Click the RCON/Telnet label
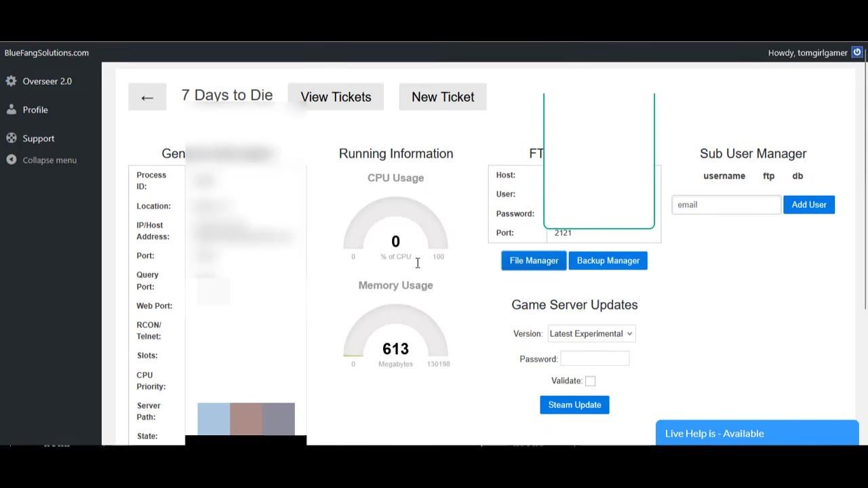Viewport: 868px width, 488px height. [x=149, y=331]
